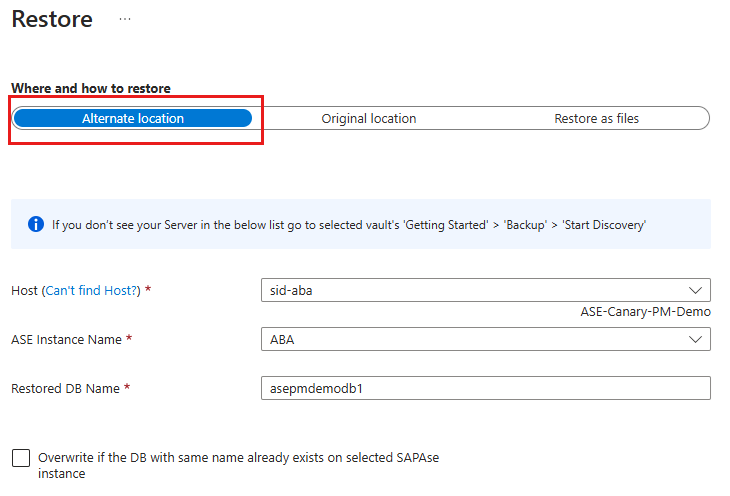The width and height of the screenshot is (730, 496).
Task: Click the ASE Instance Name label
Action: click(67, 340)
